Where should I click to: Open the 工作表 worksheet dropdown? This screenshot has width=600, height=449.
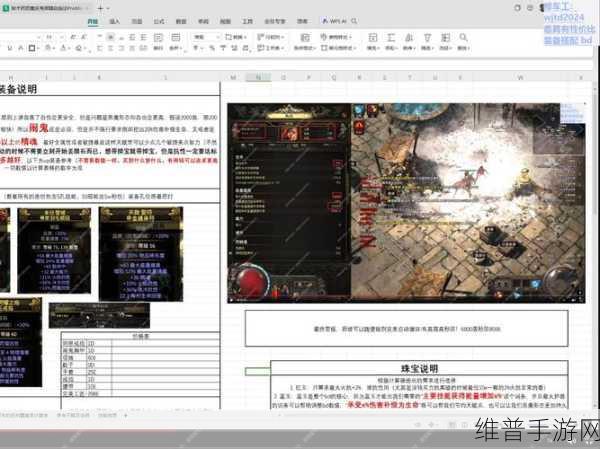[271, 48]
